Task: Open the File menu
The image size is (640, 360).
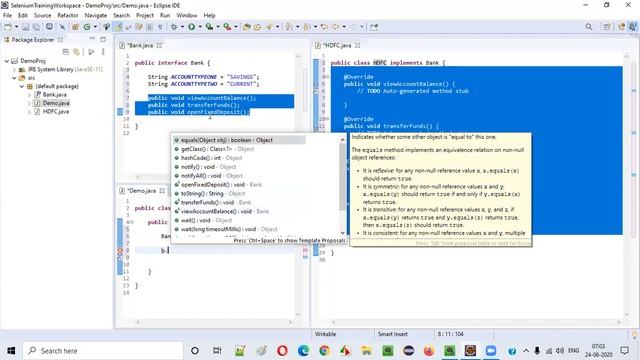Action: click(x=7, y=16)
